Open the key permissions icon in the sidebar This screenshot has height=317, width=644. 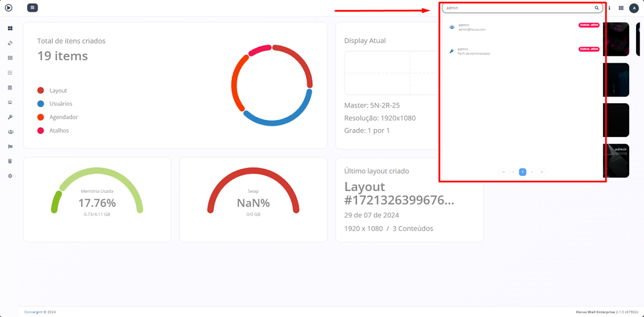coord(10,117)
